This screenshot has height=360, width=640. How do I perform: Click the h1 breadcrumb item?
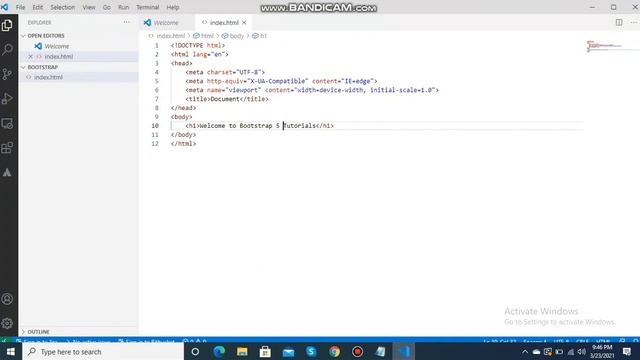pos(260,36)
